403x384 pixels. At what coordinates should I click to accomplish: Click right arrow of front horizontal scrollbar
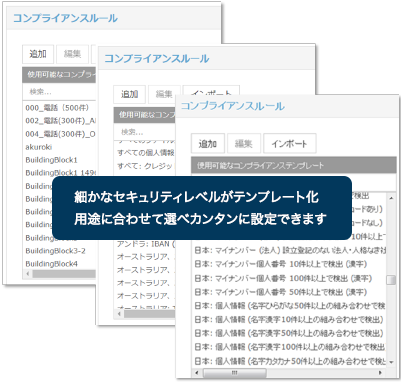tap(381, 372)
